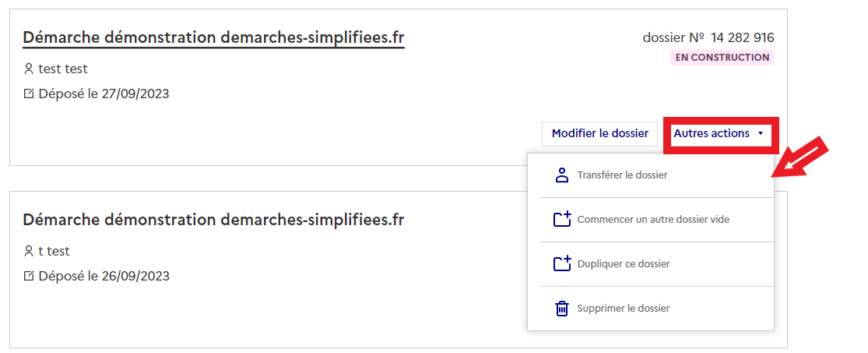Click the EN CONSTRUCTION status badge
This screenshot has width=868, height=353.
point(722,58)
